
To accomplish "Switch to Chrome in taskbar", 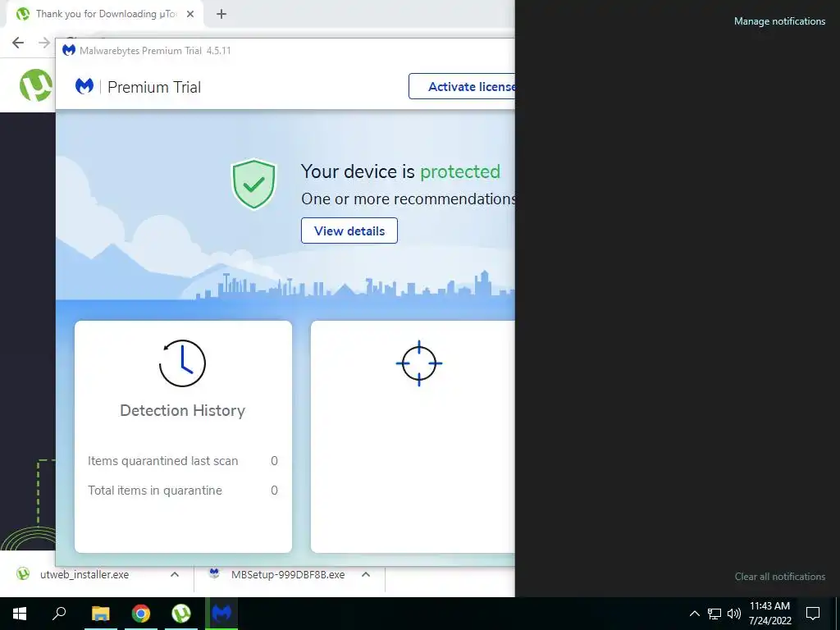I will (141, 614).
